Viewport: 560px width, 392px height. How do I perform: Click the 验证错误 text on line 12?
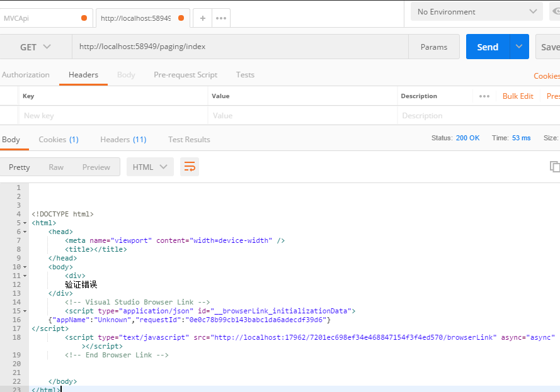(81, 284)
